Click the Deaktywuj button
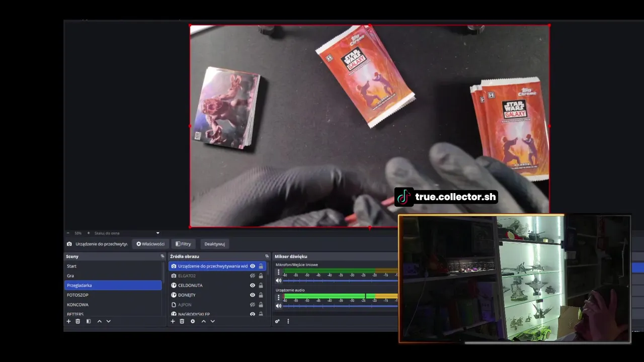Screen dimensions: 644x362 point(214,244)
